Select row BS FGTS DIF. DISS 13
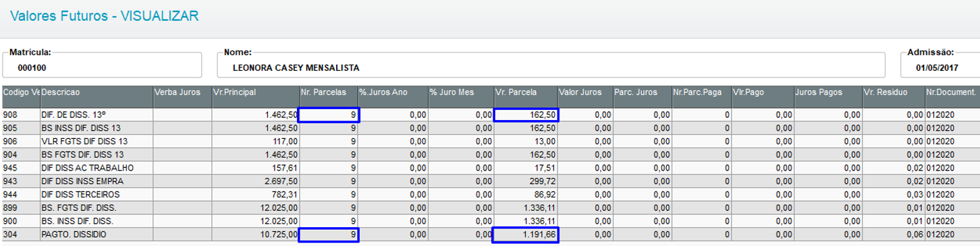 click(490, 154)
